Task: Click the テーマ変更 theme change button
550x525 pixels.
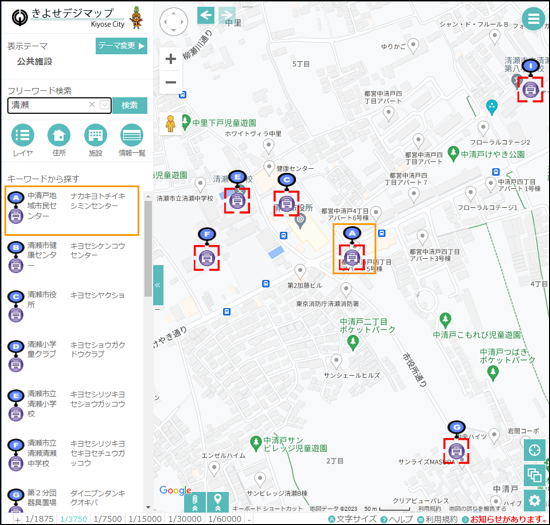Action: [121, 46]
